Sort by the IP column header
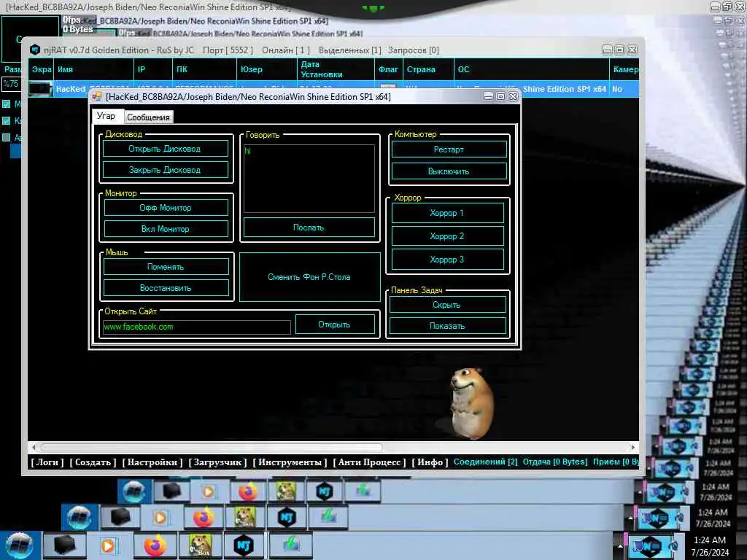747x560 pixels. click(153, 69)
